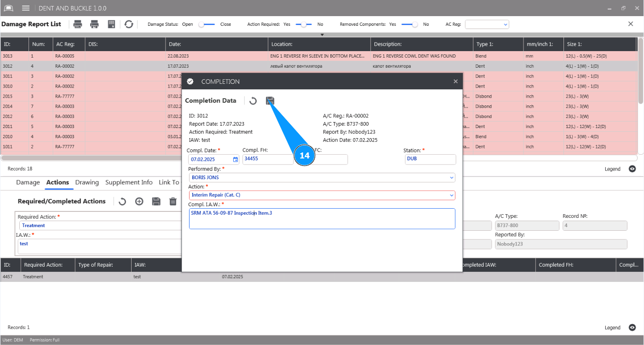Add a new Required/Completed Action
The width and height of the screenshot is (644, 345).
coord(139,201)
